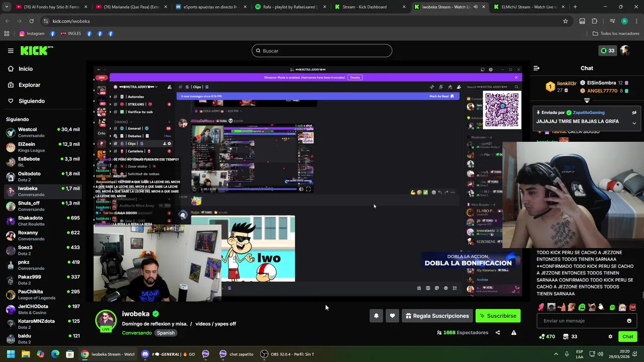Open lionkill3r top gifter profile
Screen dimensions: 644x362
(x=567, y=83)
